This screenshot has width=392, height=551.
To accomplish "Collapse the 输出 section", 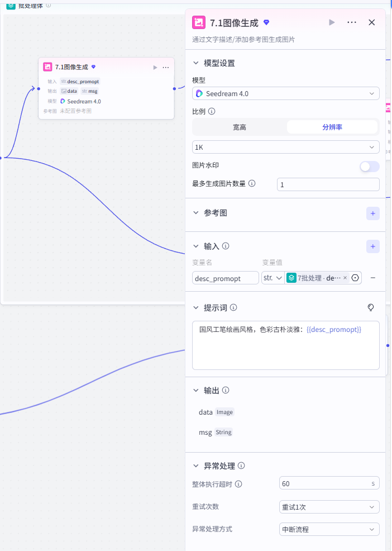I will coord(196,391).
